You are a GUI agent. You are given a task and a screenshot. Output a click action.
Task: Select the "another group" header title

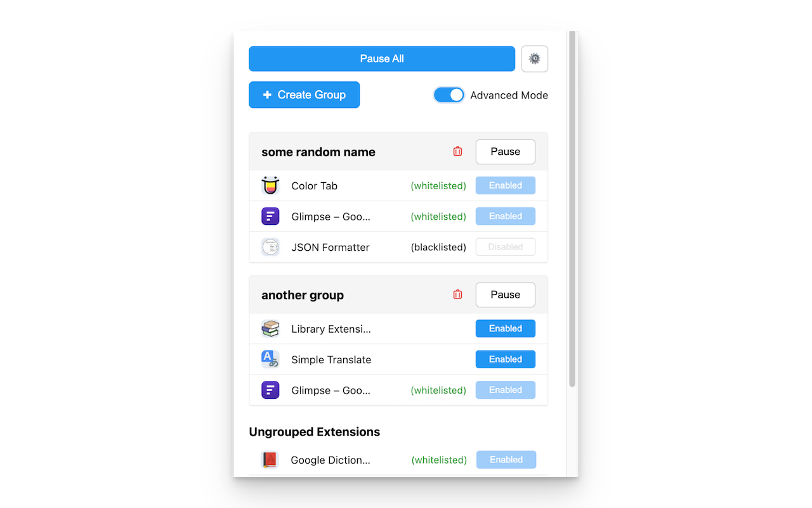click(x=303, y=295)
